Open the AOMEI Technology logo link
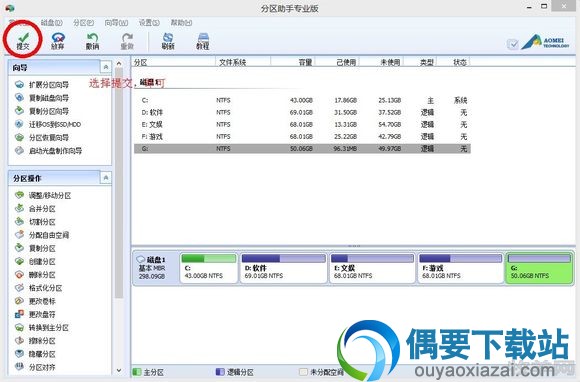 coord(545,42)
